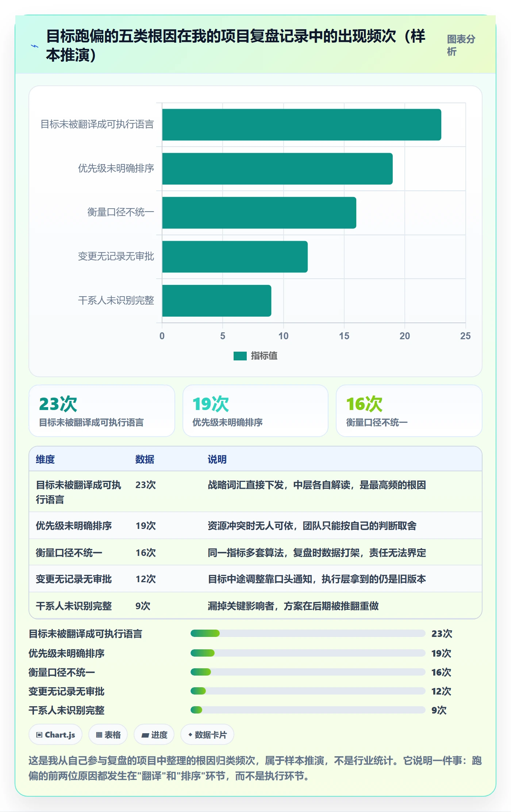Click table cell 9次
Viewport: 511px width, 812px height.
(143, 606)
